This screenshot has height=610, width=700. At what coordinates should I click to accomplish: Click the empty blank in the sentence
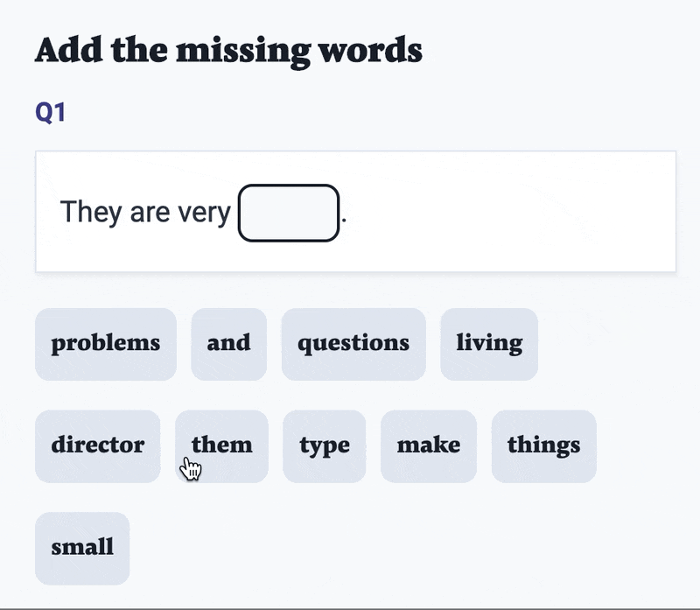click(289, 213)
